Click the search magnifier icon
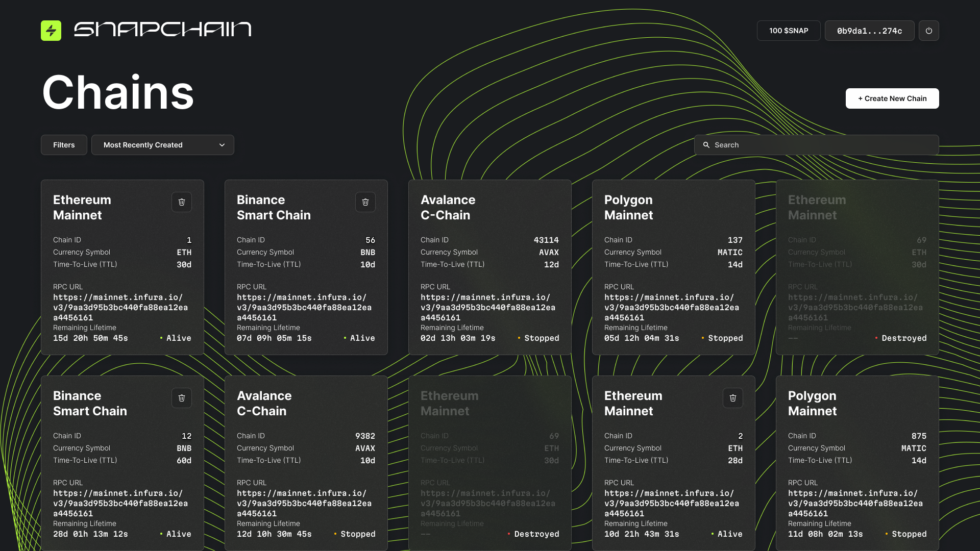The width and height of the screenshot is (980, 551). click(x=706, y=145)
